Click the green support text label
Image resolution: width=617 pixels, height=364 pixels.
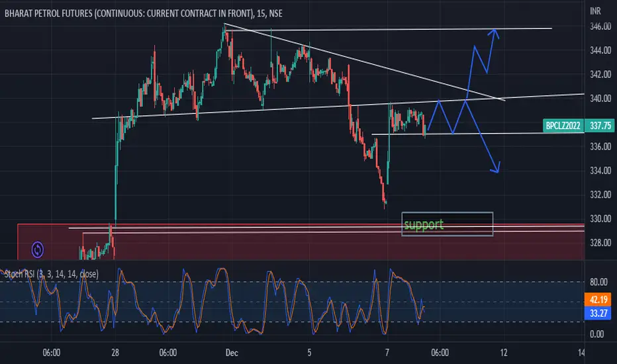(x=424, y=225)
